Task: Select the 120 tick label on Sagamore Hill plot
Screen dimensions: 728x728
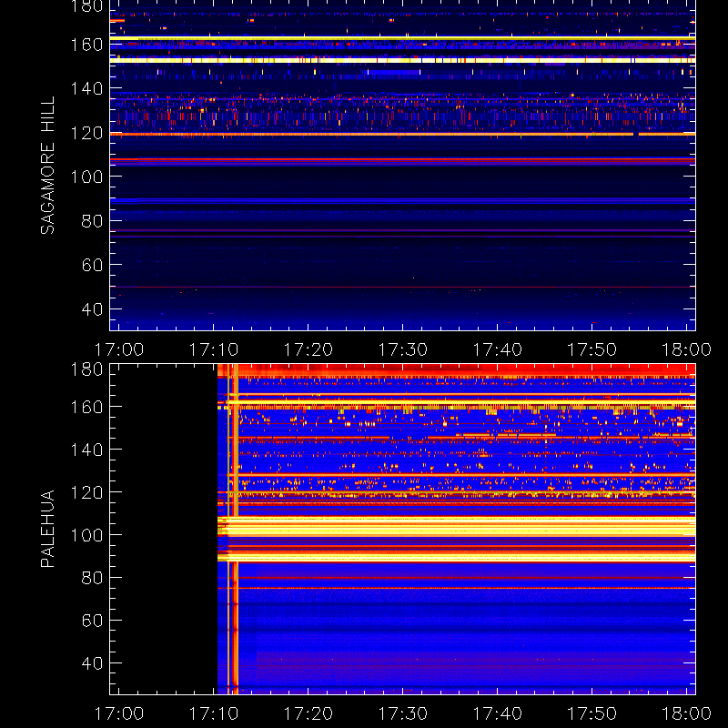Action: 86,133
